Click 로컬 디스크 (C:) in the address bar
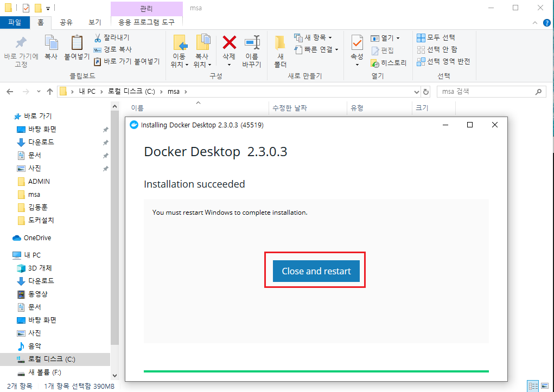This screenshot has width=554, height=392. 131,92
